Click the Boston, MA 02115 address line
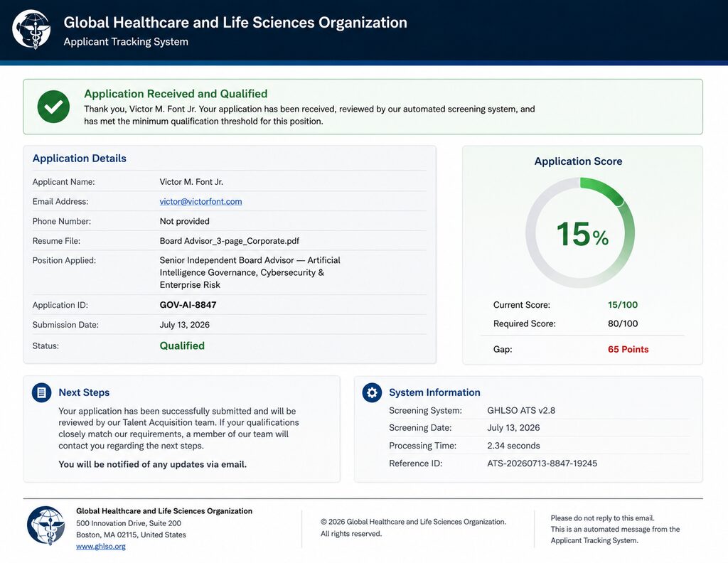728x563 pixels. (131, 535)
